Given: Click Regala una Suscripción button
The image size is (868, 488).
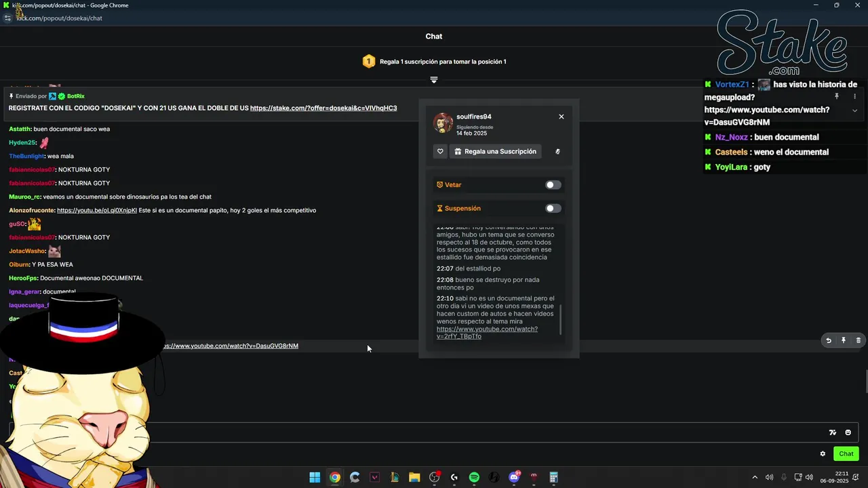Looking at the screenshot, I should 496,151.
